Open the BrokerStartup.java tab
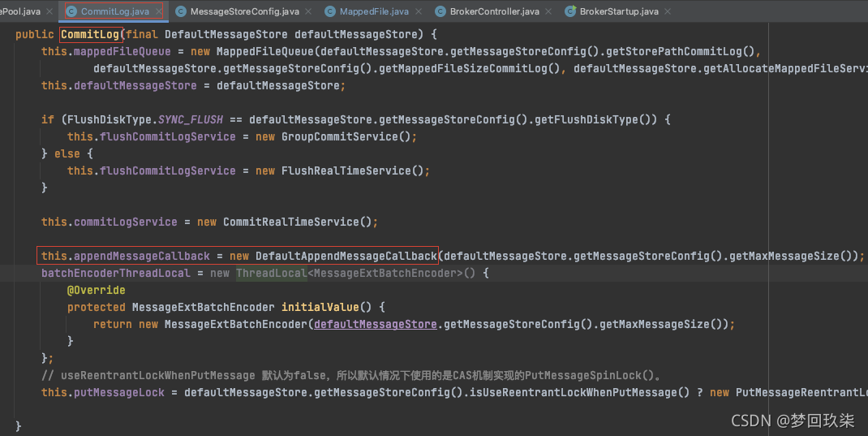868x436 pixels. 620,11
